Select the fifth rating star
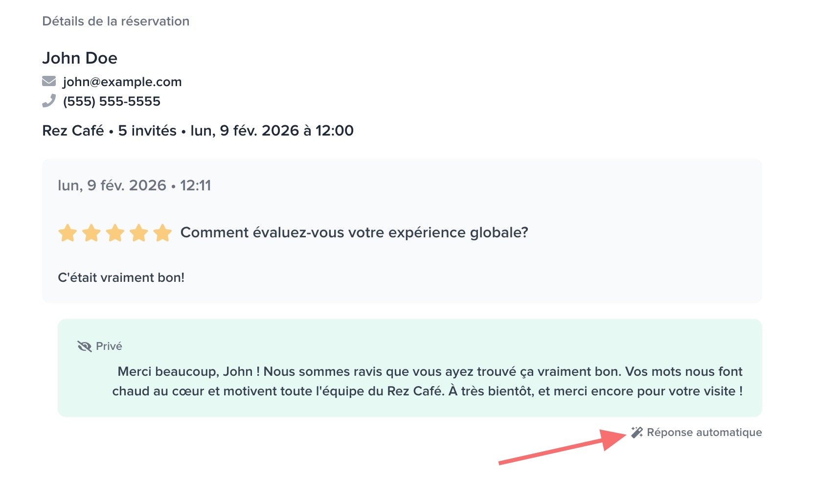Image resolution: width=818 pixels, height=504 pixels. click(162, 233)
